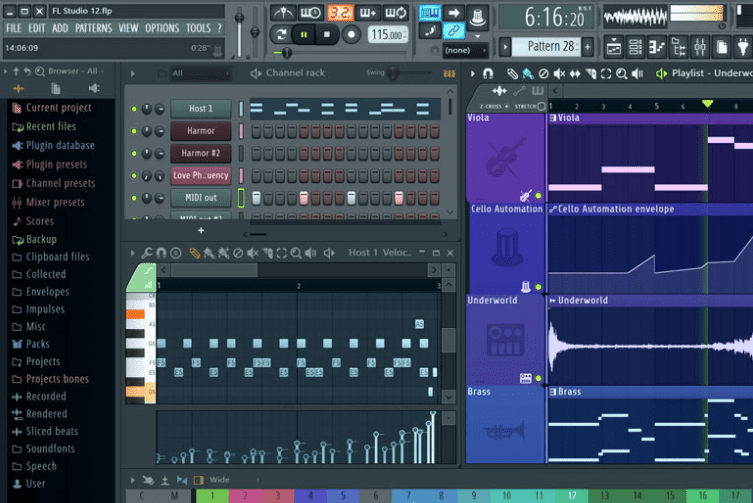The height and width of the screenshot is (503, 753).
Task: Toggle the channel rack graph editor icon
Action: 449,74
